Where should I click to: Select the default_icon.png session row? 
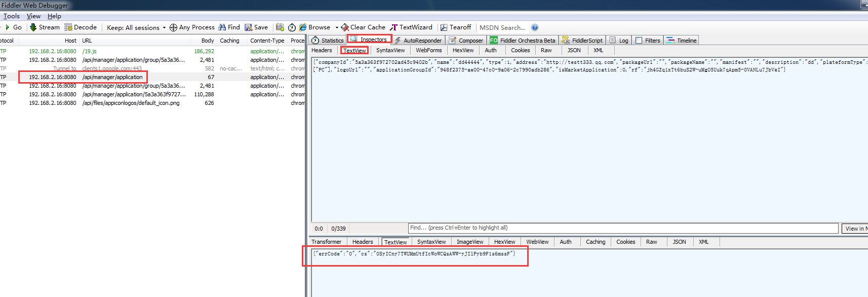[x=152, y=103]
